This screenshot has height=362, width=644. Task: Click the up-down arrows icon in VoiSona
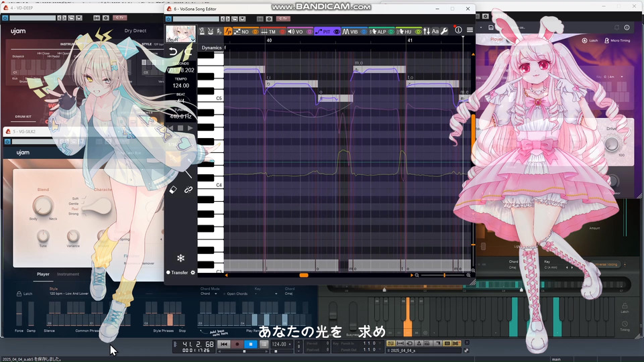pyautogui.click(x=427, y=32)
